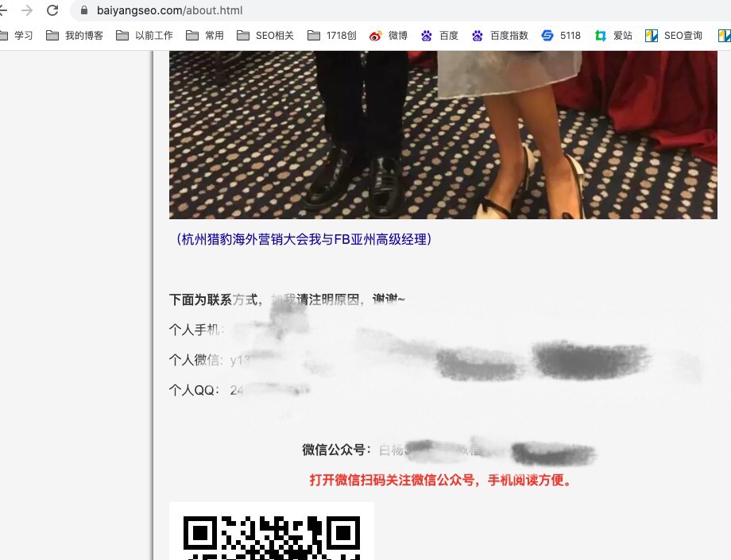Click the padlock site info icon
The image size is (731, 560).
pos(84,10)
